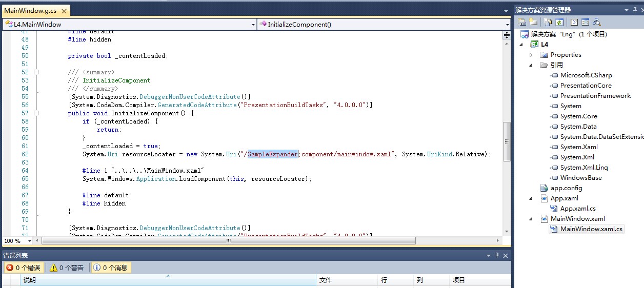Sort error list by 说明 column

pyautogui.click(x=168, y=280)
